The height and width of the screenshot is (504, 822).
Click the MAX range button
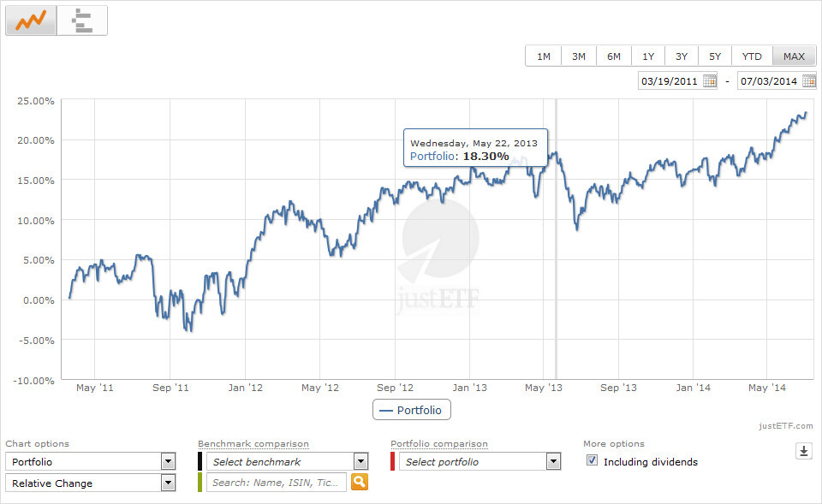tap(794, 56)
